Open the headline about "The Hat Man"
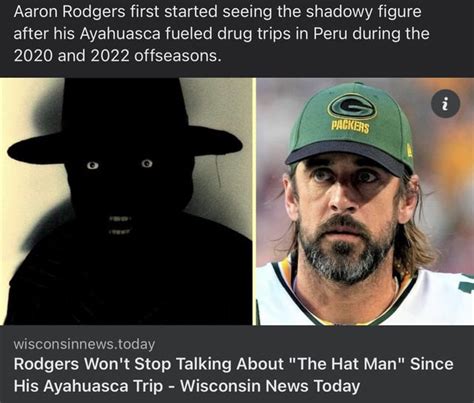Image resolution: width=474 pixels, height=403 pixels. (x=233, y=375)
